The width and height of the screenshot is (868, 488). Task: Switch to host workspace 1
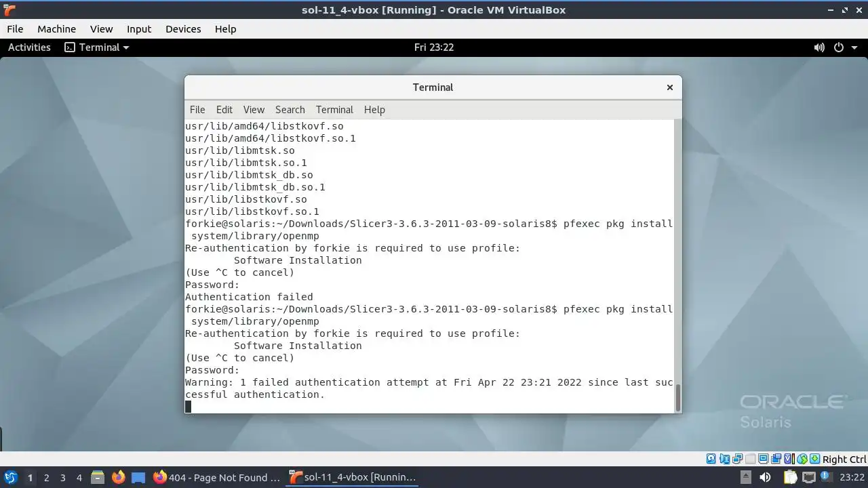[30, 478]
